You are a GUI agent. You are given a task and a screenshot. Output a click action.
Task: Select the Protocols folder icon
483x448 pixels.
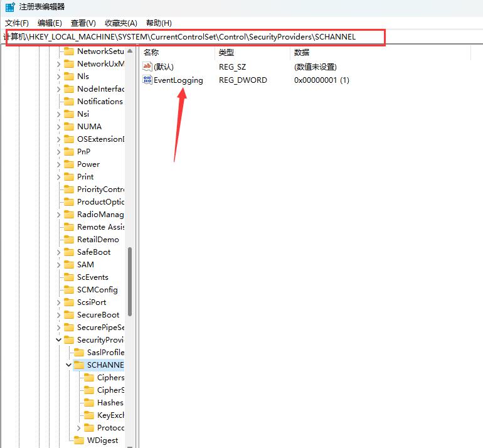click(89, 428)
